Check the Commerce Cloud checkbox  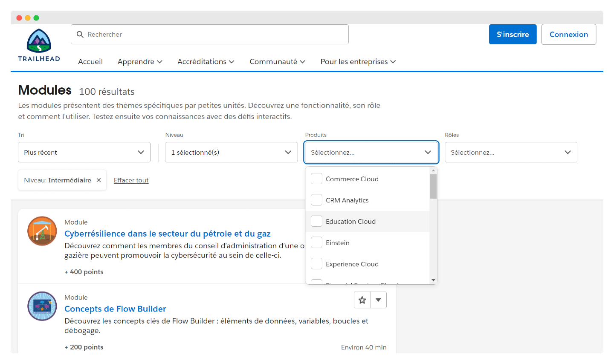[316, 179]
